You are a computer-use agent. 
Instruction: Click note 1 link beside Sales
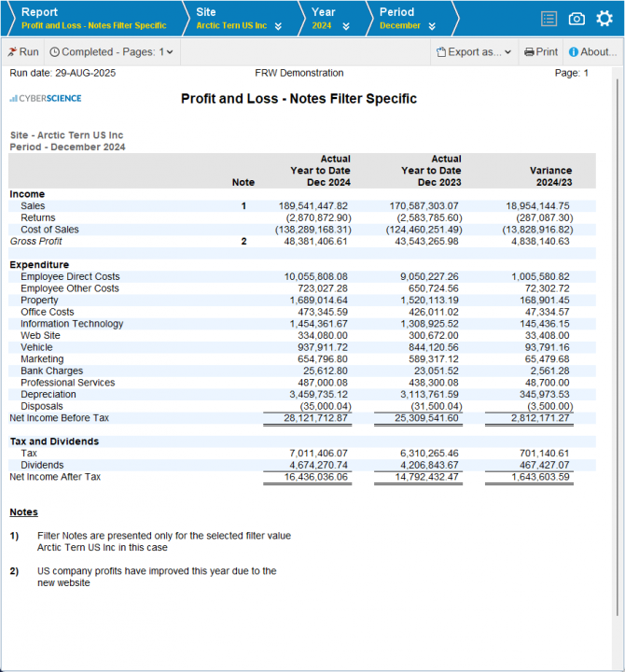point(243,205)
